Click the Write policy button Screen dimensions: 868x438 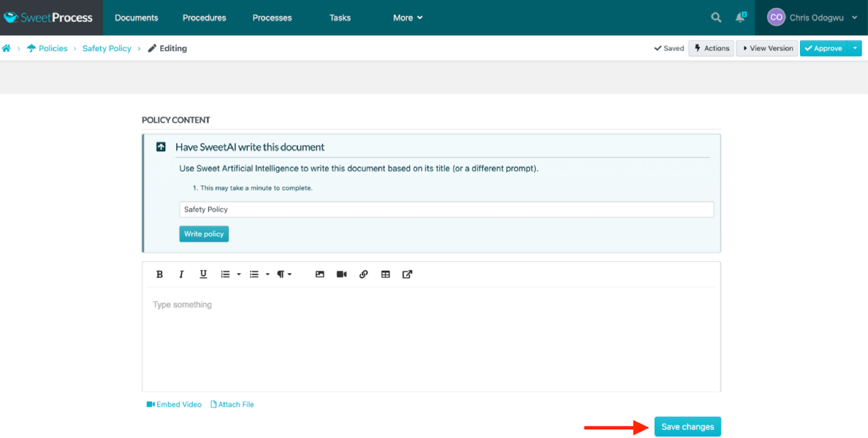click(x=204, y=234)
